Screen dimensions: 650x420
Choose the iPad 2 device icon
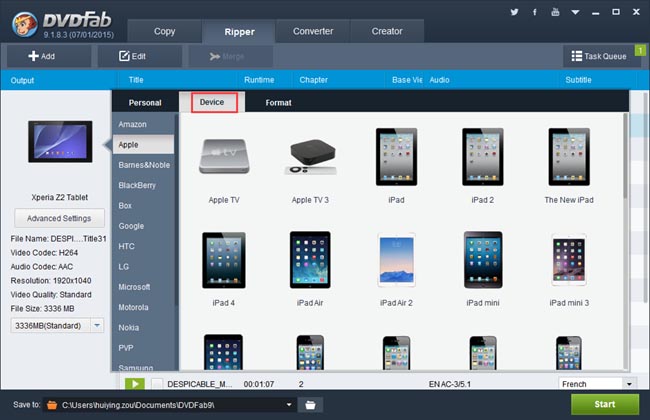pyautogui.click(x=483, y=157)
